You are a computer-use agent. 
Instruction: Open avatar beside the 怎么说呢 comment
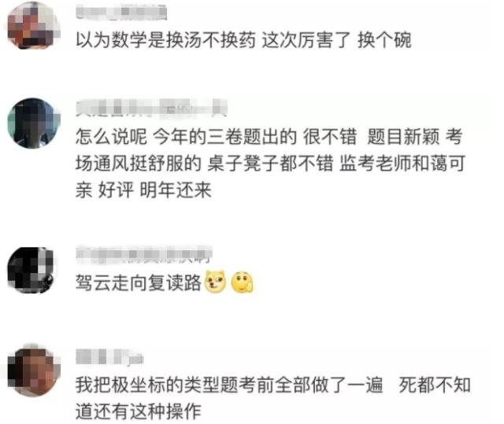coord(34,124)
